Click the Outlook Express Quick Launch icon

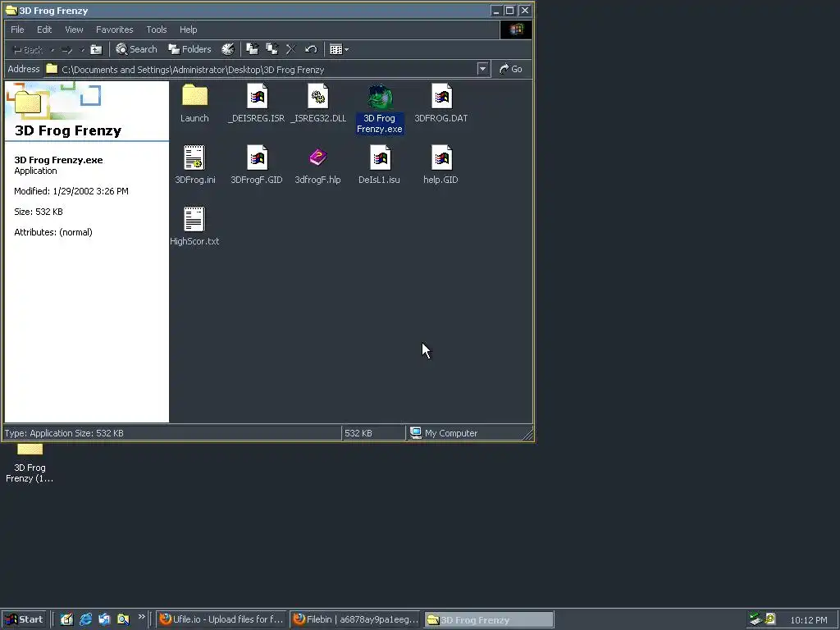(x=104, y=619)
